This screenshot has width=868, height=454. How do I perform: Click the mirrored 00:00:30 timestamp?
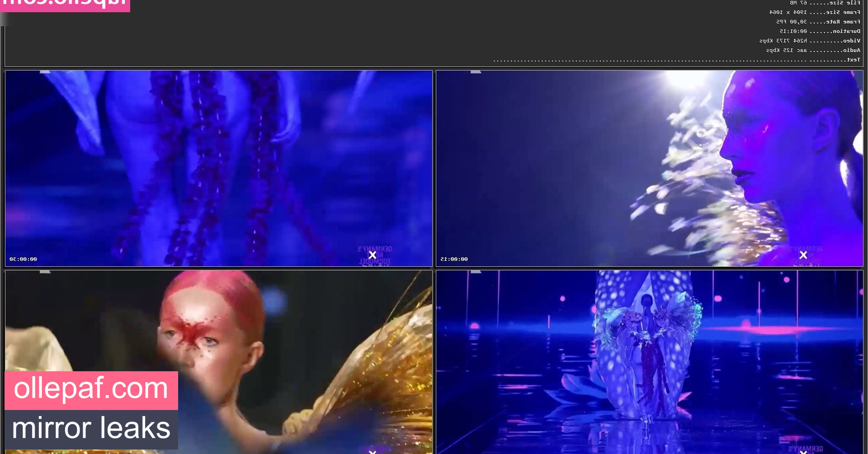23,259
